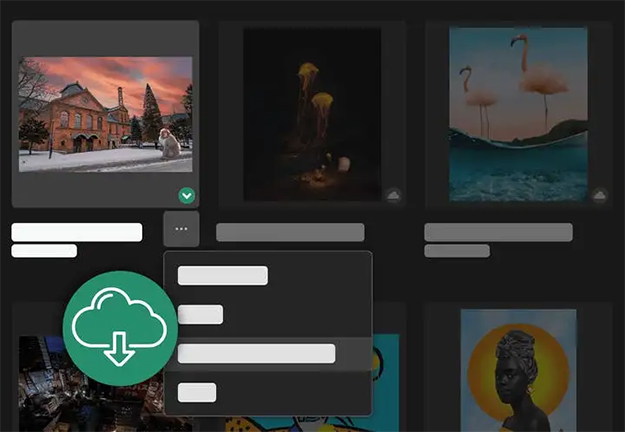The image size is (625, 432).
Task: Open the snowy building sunset thumbnail
Action: coord(105,114)
